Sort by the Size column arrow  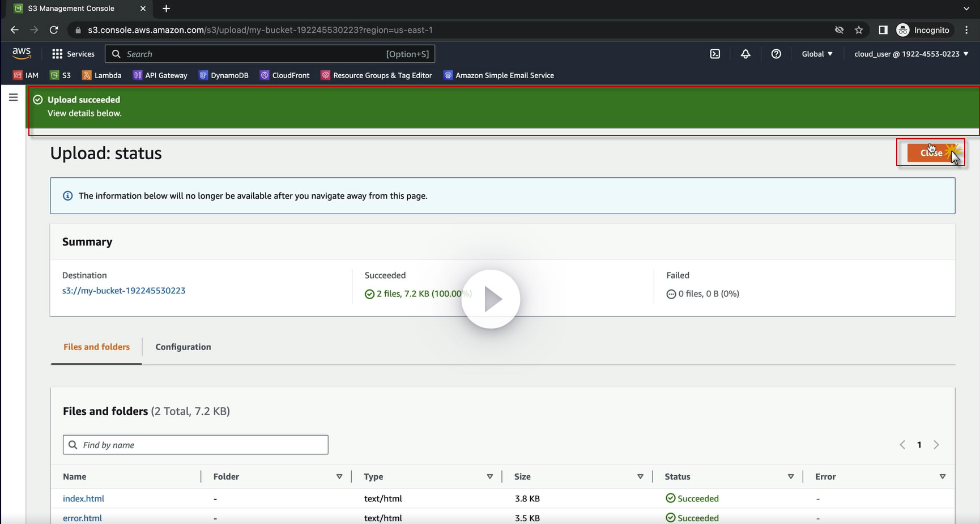click(x=640, y=476)
